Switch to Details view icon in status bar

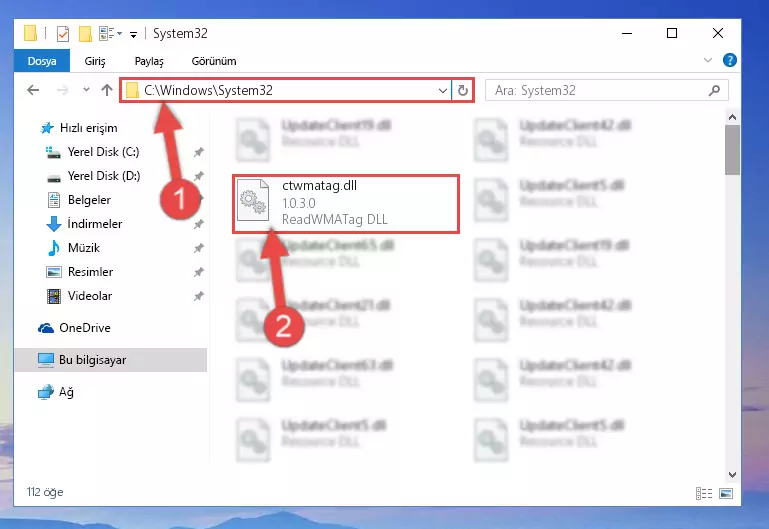pyautogui.click(x=704, y=493)
